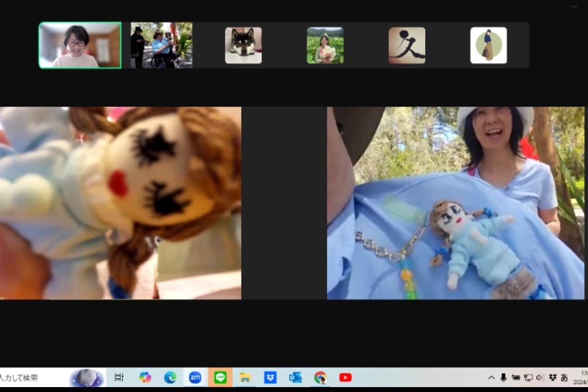588x392 pixels.
Task: Click the microphone icon in the system tray
Action: 503,377
